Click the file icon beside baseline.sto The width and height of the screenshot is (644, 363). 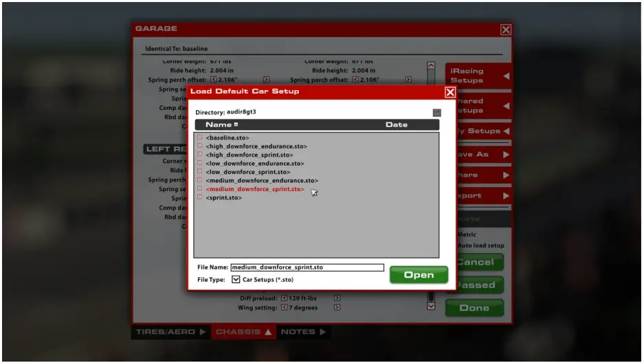199,137
